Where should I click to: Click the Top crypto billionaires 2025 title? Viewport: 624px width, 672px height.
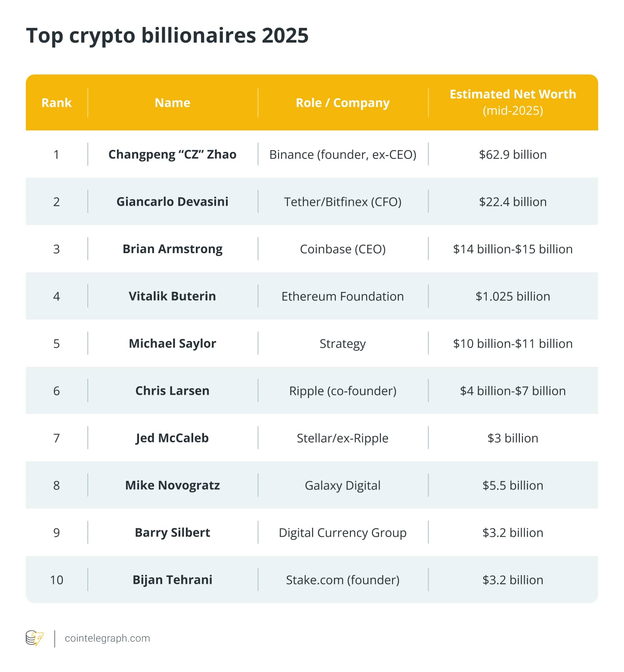(167, 35)
